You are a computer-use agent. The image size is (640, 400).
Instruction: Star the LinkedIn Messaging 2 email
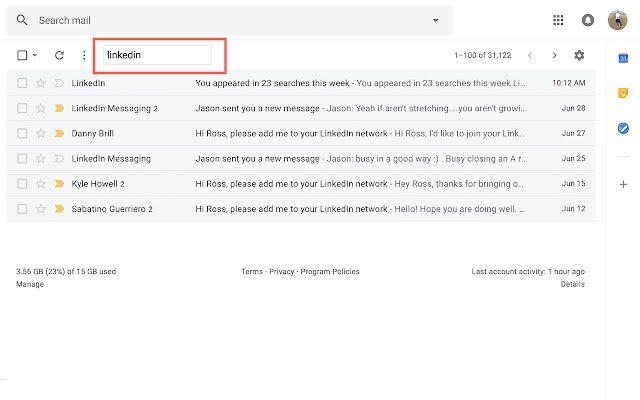click(x=40, y=108)
